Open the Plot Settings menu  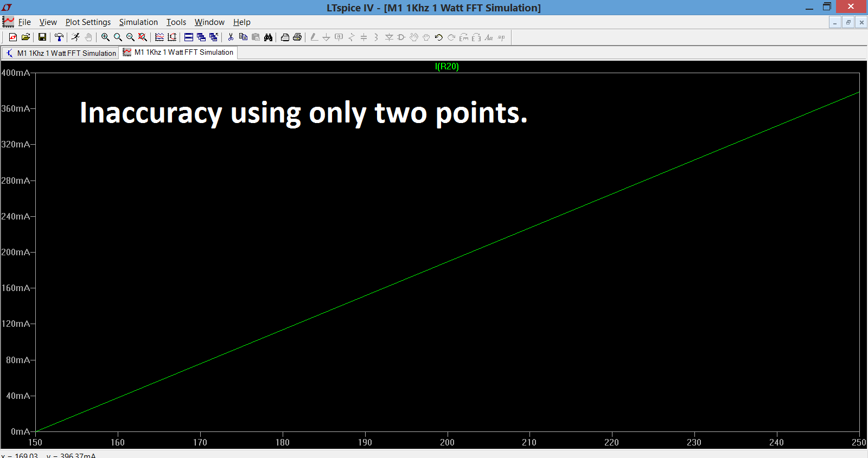(88, 22)
